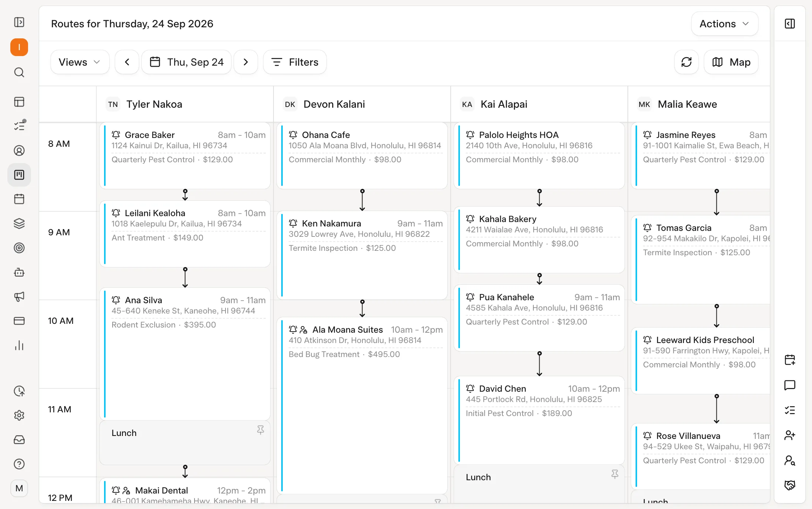Image resolution: width=812 pixels, height=509 pixels.
Task: Select the Malia Keawe column header
Action: pos(699,104)
